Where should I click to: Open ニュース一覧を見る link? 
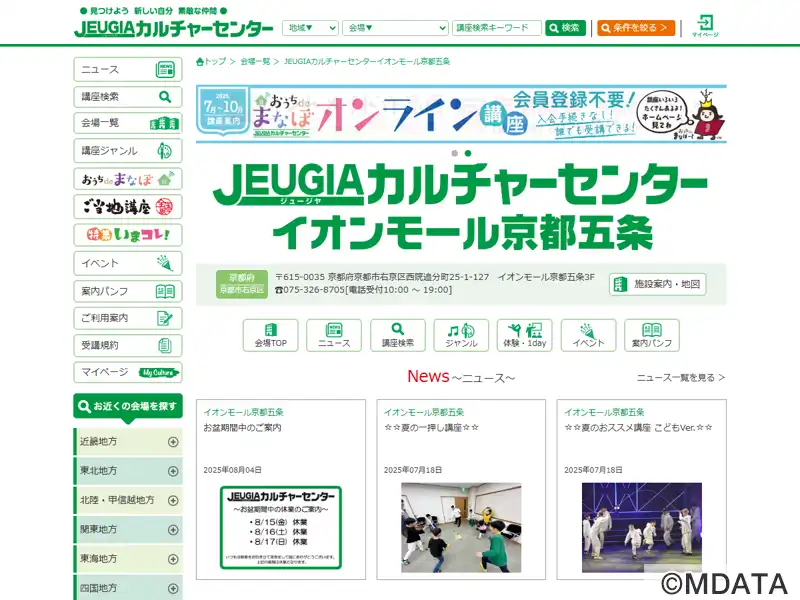680,378
